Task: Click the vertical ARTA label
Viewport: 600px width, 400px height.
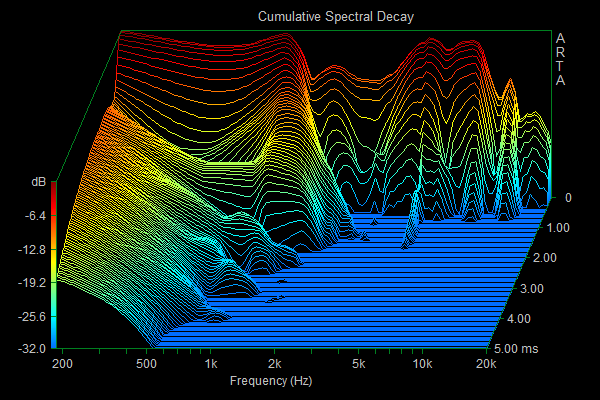Action: (560, 59)
